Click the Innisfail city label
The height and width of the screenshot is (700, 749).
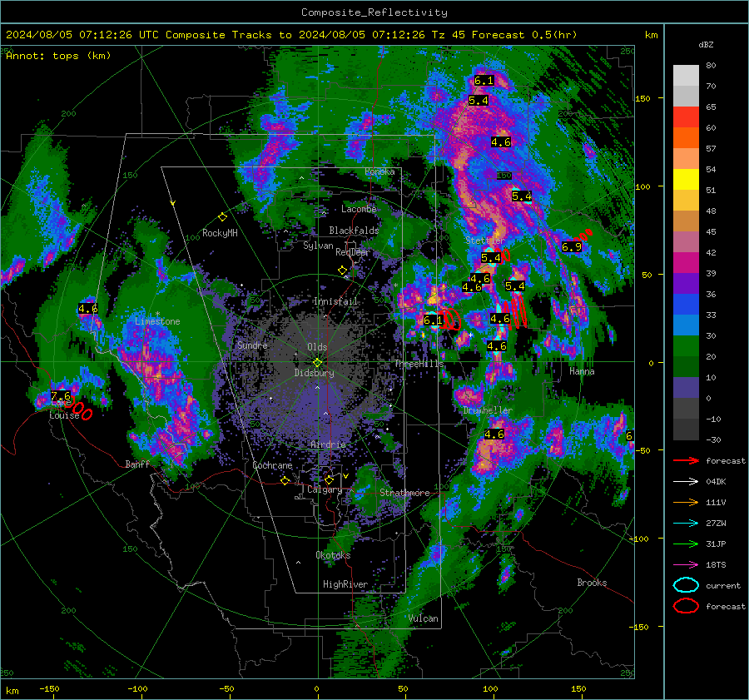(x=335, y=301)
